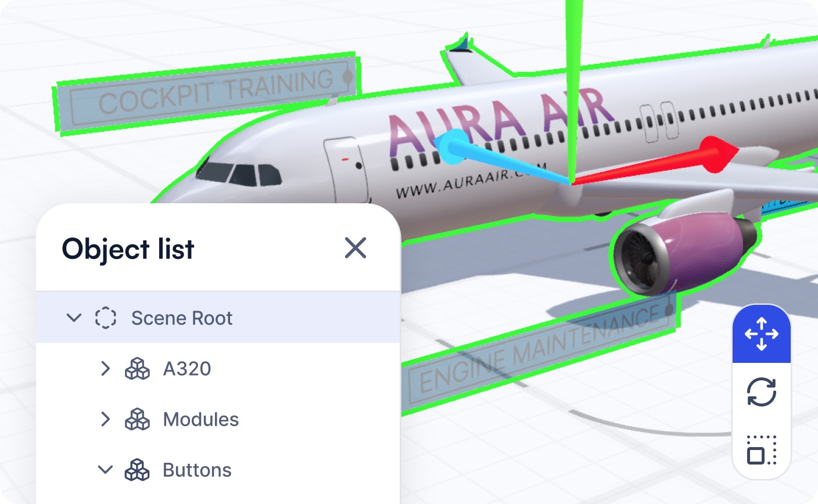Select the Rotate tool
818x504 pixels.
coord(762,392)
